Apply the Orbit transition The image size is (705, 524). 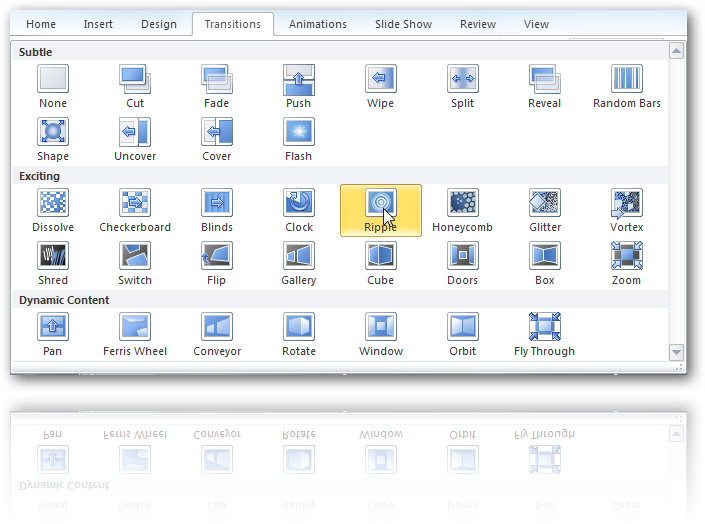coord(463,335)
